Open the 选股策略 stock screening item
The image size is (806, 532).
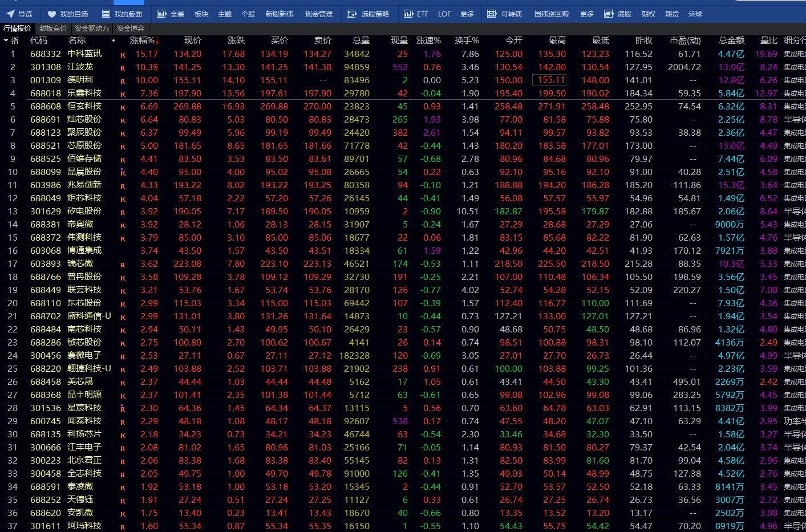point(368,14)
